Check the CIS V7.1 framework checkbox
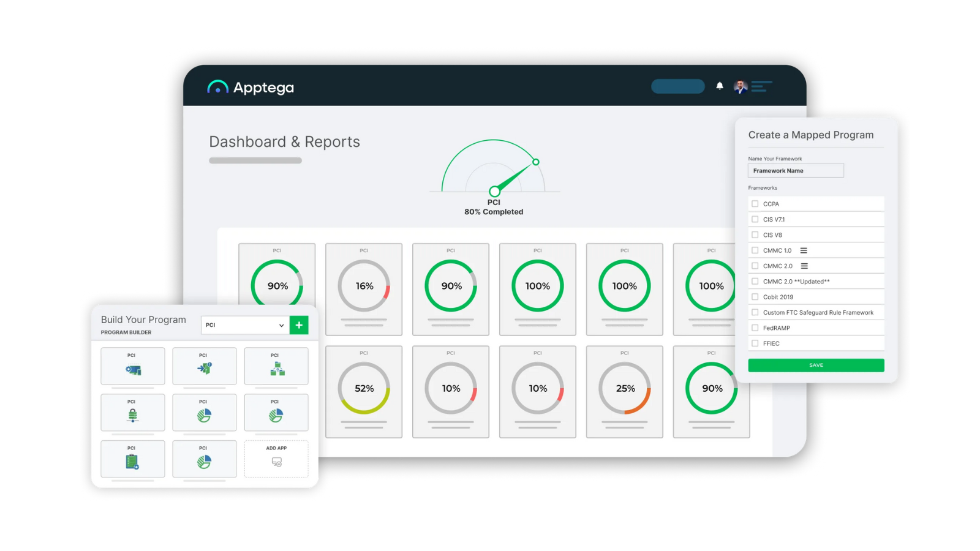The height and width of the screenshot is (551, 980). 755,219
